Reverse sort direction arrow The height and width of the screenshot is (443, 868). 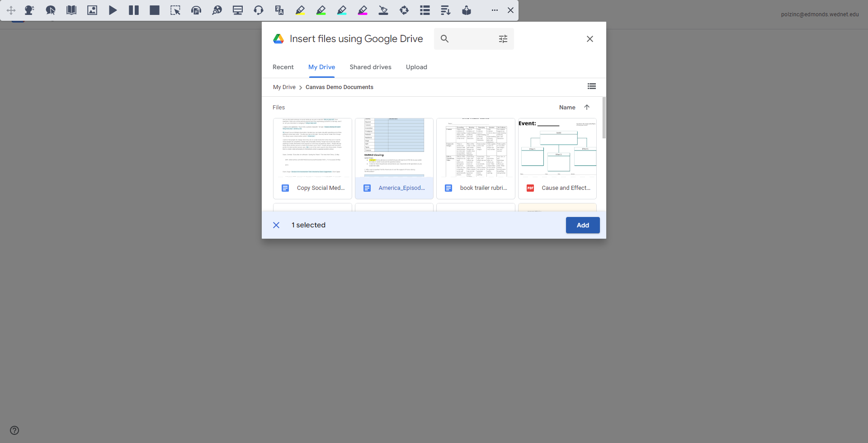[587, 108]
